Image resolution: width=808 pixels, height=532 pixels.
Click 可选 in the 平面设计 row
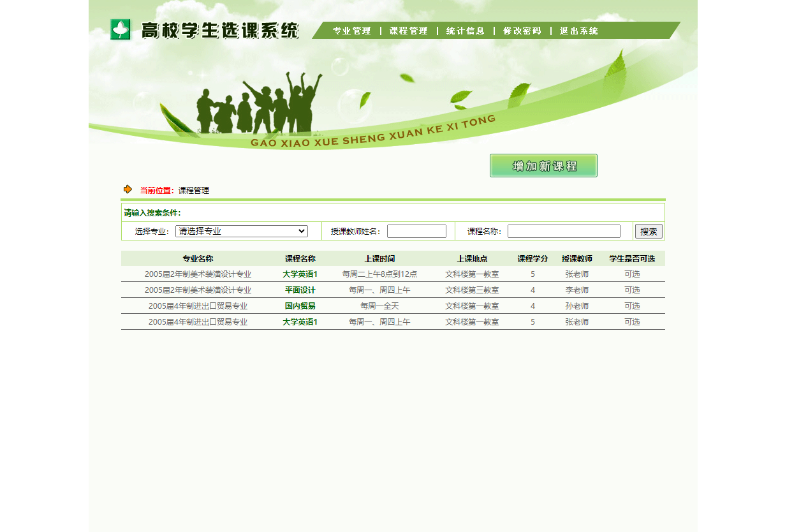(x=633, y=289)
